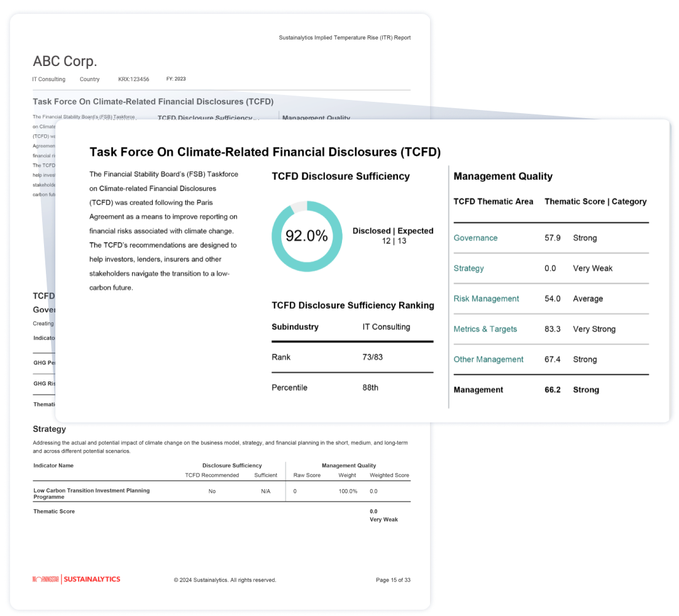Click the 88th Percentile value
This screenshot has height=616, width=679.
370,388
